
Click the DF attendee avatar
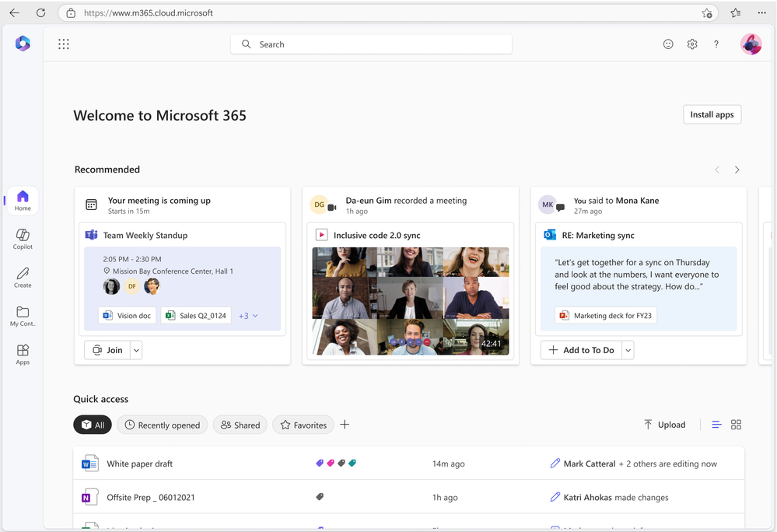click(x=131, y=286)
